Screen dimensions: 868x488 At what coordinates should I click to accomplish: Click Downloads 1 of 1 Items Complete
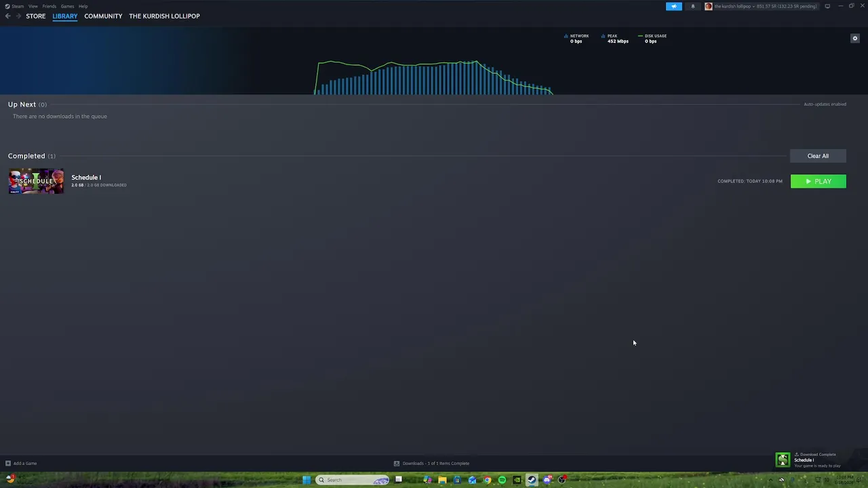click(x=436, y=464)
